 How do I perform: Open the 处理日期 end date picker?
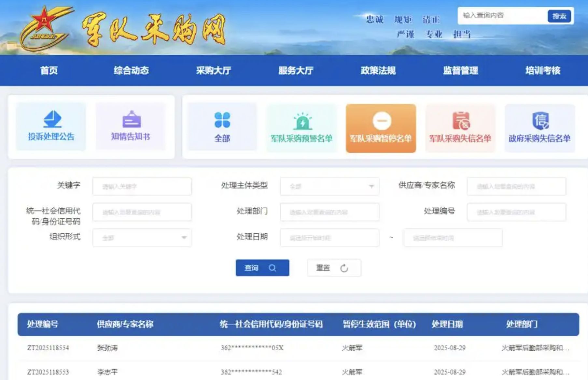453,238
